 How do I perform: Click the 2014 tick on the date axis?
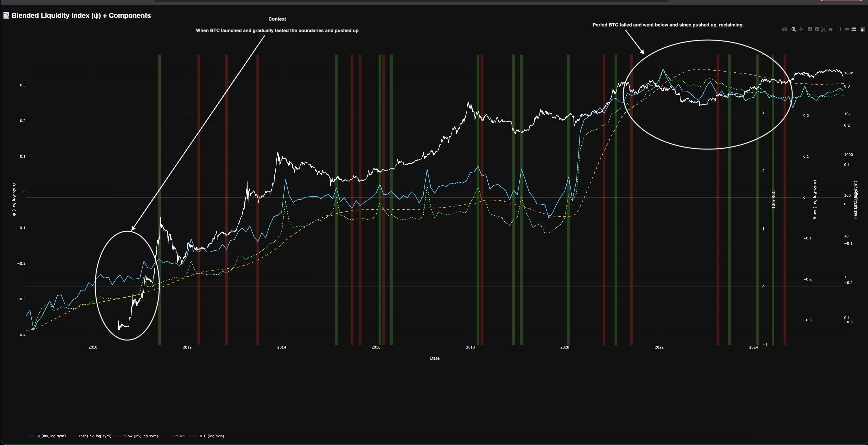tap(281, 347)
